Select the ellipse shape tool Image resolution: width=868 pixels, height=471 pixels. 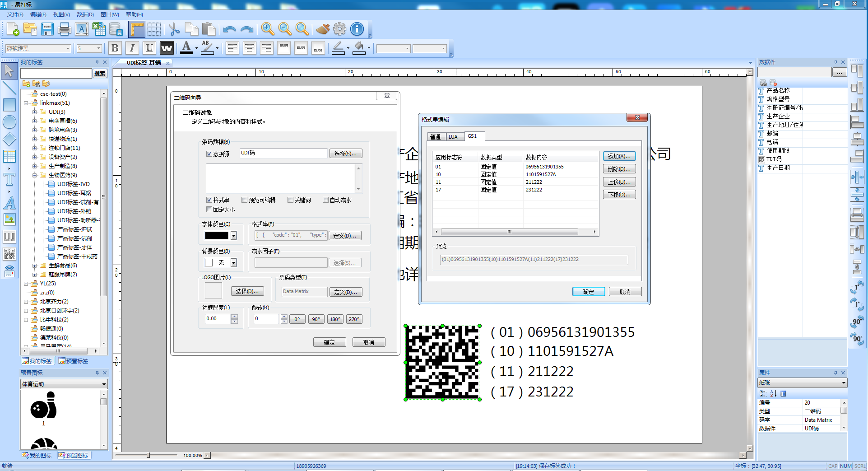pos(9,122)
